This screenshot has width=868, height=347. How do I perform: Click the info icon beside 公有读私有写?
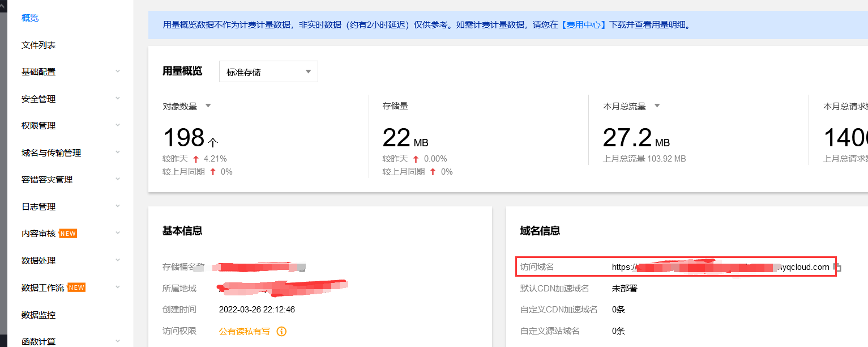click(281, 331)
